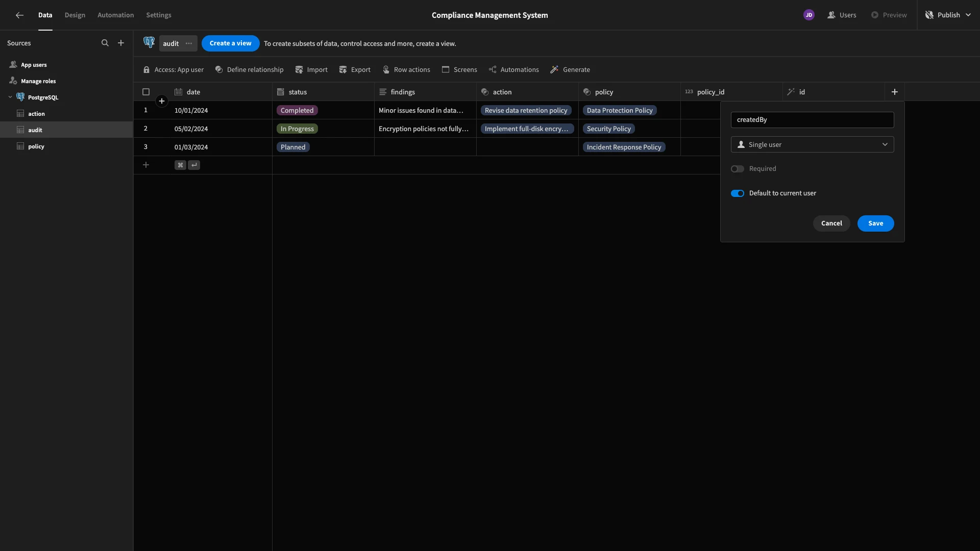This screenshot has height=551, width=980.
Task: Add a new source with plus icon
Action: click(121, 43)
